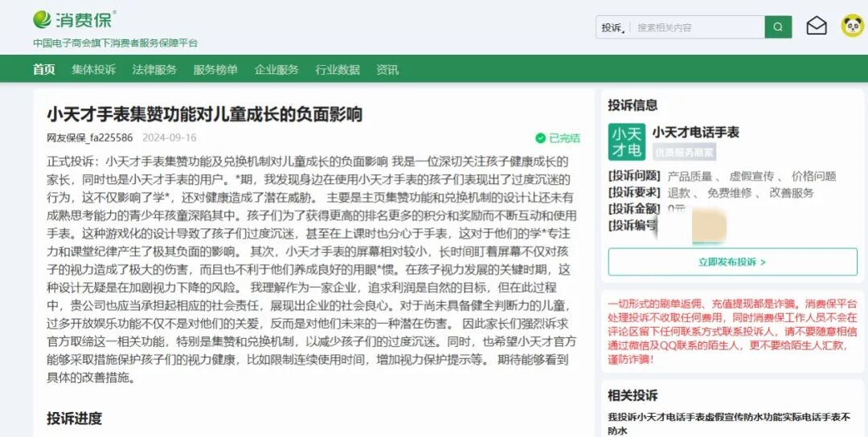Select 法律服务 in navigation bar

click(154, 70)
